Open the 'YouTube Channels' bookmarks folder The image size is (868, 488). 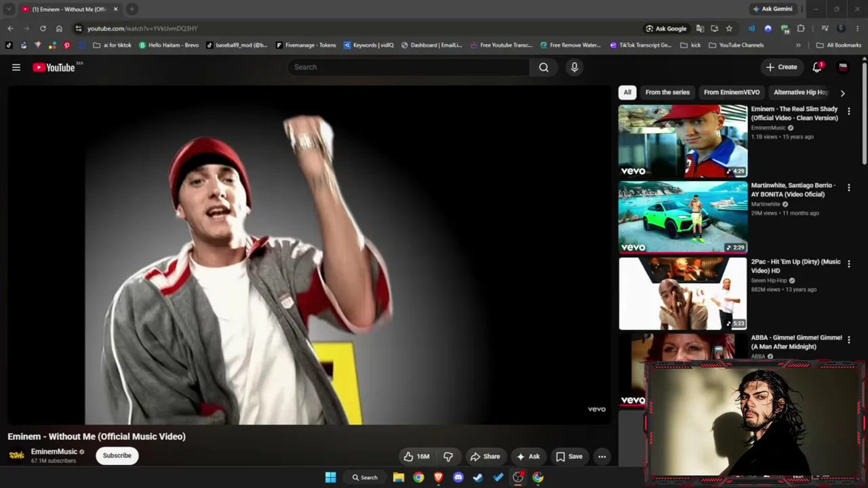click(736, 45)
